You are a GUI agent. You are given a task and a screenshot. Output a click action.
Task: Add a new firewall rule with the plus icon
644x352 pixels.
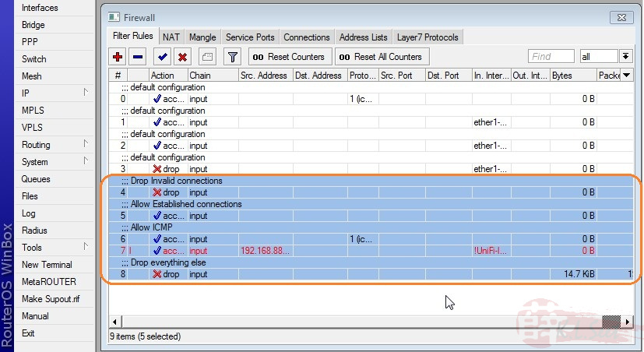coord(118,57)
